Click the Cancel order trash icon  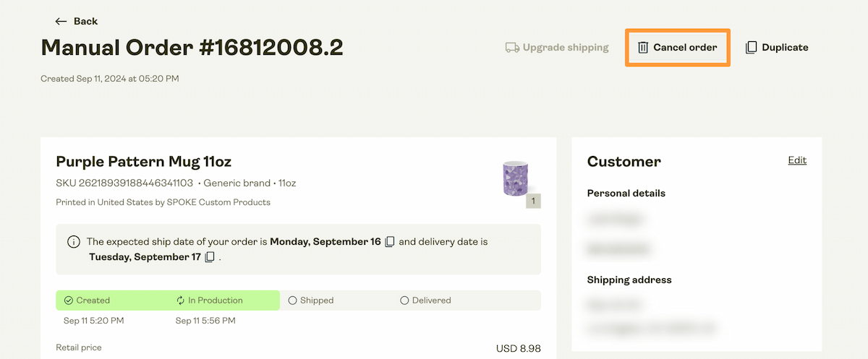tap(643, 48)
